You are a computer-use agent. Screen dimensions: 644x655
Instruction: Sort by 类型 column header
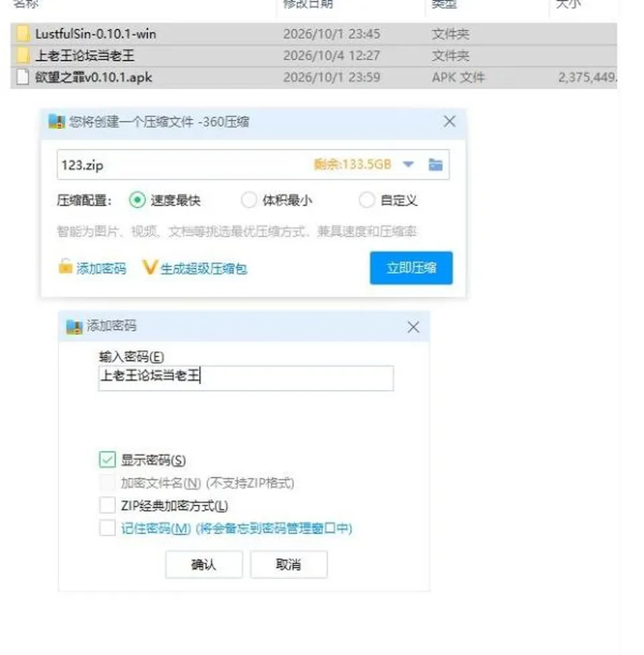444,4
